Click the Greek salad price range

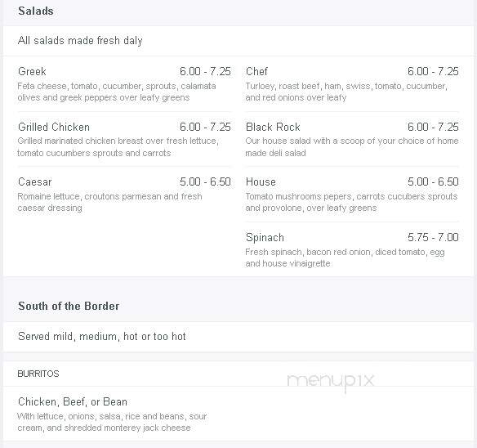click(205, 72)
